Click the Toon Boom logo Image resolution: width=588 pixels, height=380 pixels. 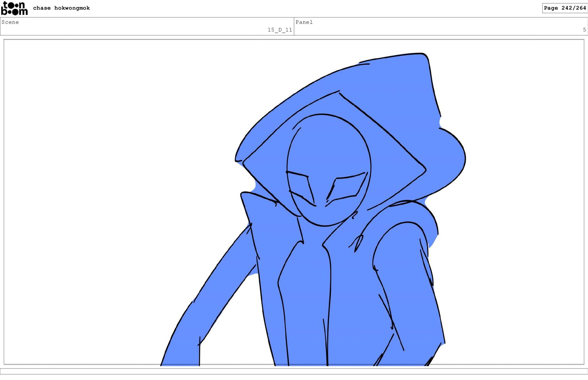pos(14,8)
